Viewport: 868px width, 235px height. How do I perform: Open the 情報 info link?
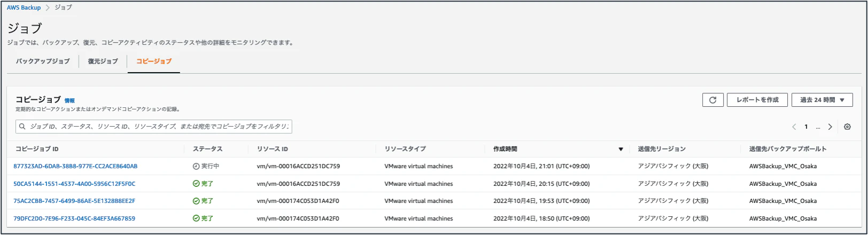coord(69,100)
